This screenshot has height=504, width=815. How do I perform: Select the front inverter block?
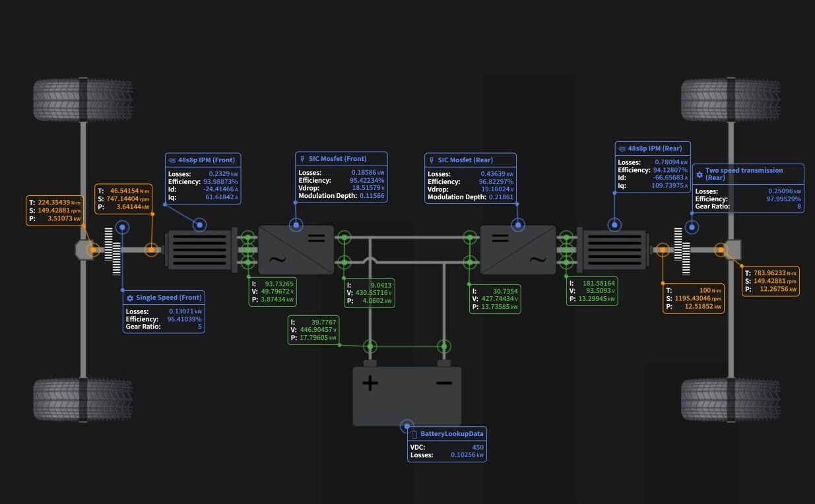coord(296,249)
